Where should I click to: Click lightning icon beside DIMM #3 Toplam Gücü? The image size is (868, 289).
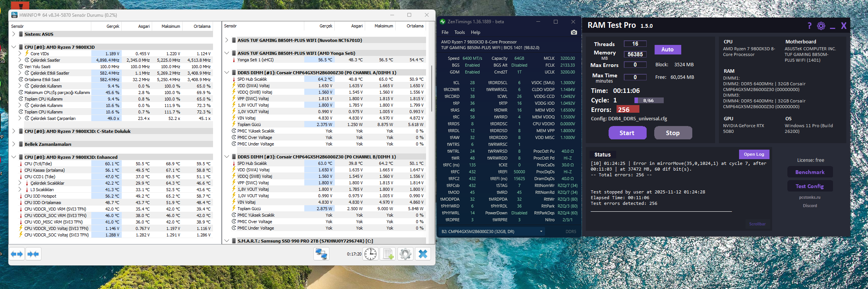click(x=234, y=209)
